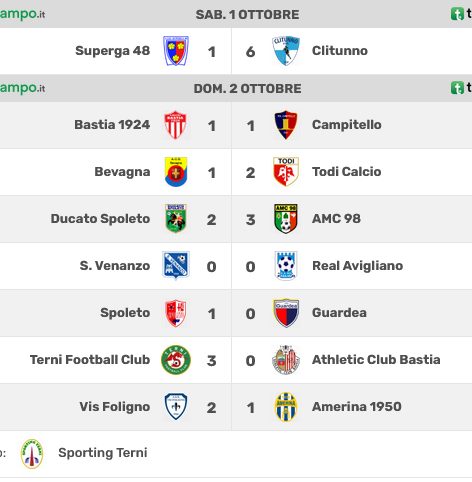Click the DOM. 2 OTTOBRE date header
The image size is (472, 482).
tap(248, 89)
